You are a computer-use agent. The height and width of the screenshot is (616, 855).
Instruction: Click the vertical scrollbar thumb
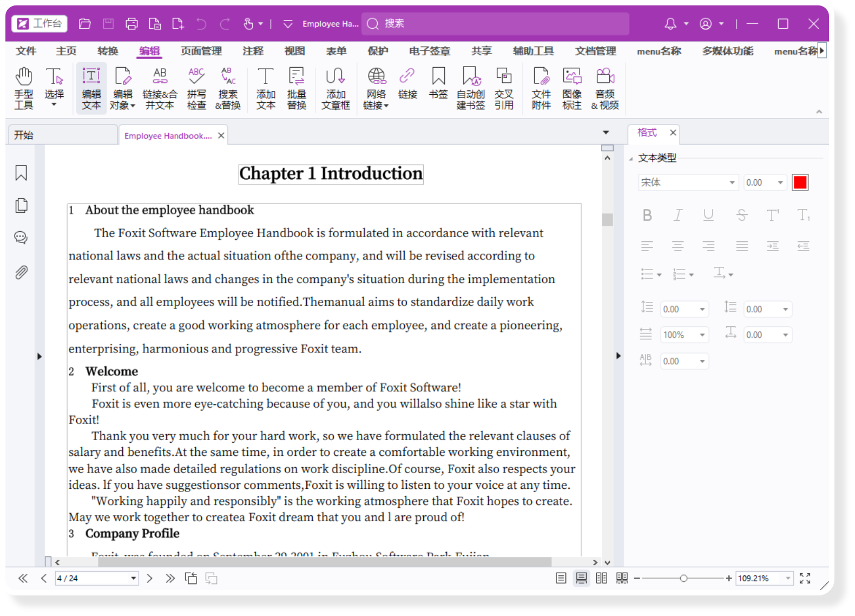click(x=607, y=219)
